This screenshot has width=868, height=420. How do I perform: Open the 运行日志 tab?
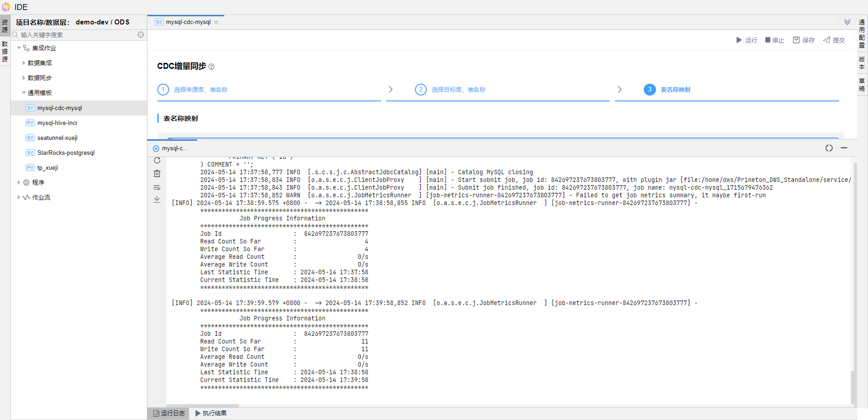169,413
